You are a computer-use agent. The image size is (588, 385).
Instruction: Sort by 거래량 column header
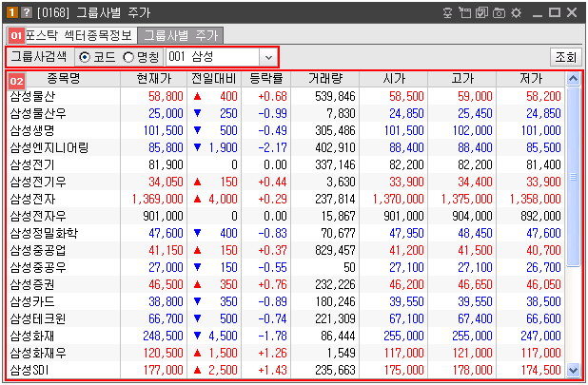pyautogui.click(x=325, y=79)
